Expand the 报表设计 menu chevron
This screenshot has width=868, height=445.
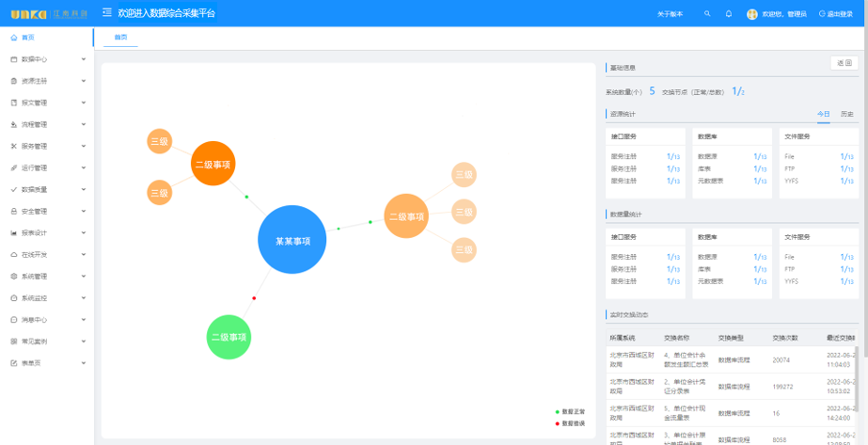[x=84, y=232]
